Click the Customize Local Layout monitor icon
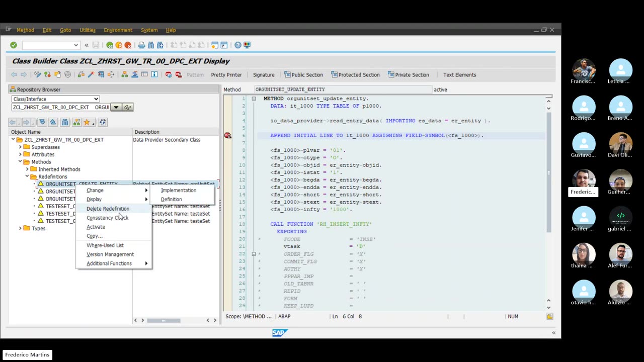 tap(247, 45)
